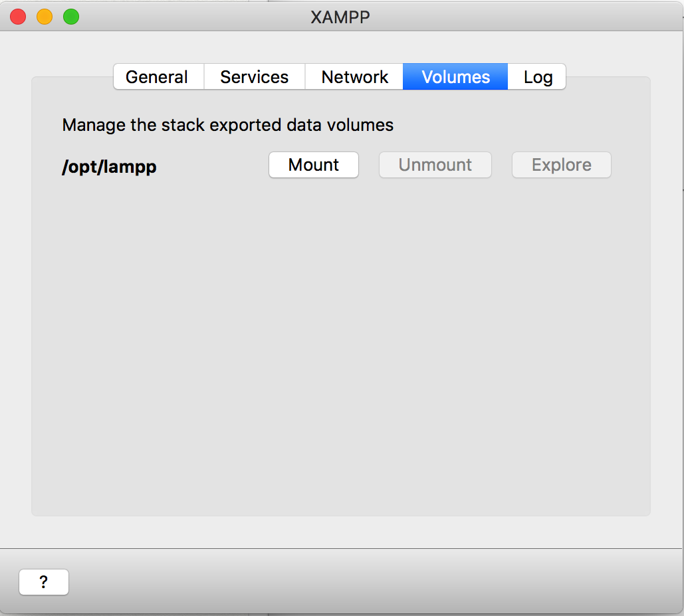684x616 pixels.
Task: Unmount the /opt/lampp volume
Action: point(435,165)
